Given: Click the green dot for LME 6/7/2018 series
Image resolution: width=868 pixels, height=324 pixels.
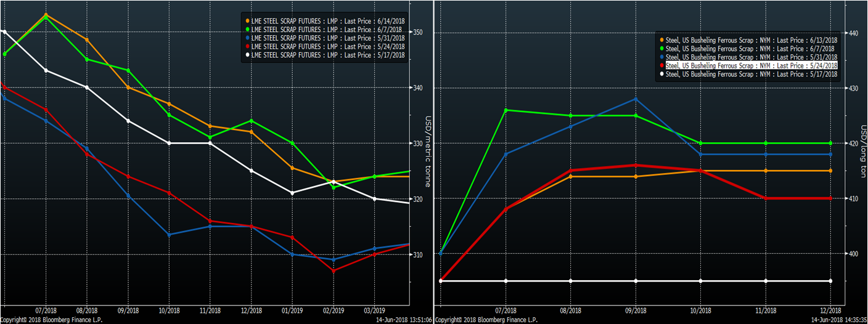Looking at the screenshot, I should (x=247, y=29).
